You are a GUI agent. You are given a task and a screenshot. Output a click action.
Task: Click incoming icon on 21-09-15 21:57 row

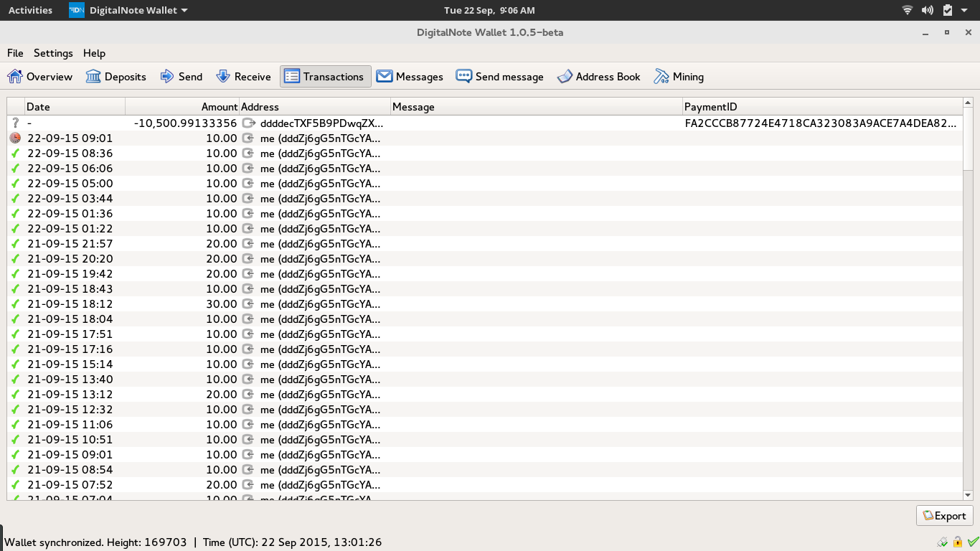click(x=248, y=244)
